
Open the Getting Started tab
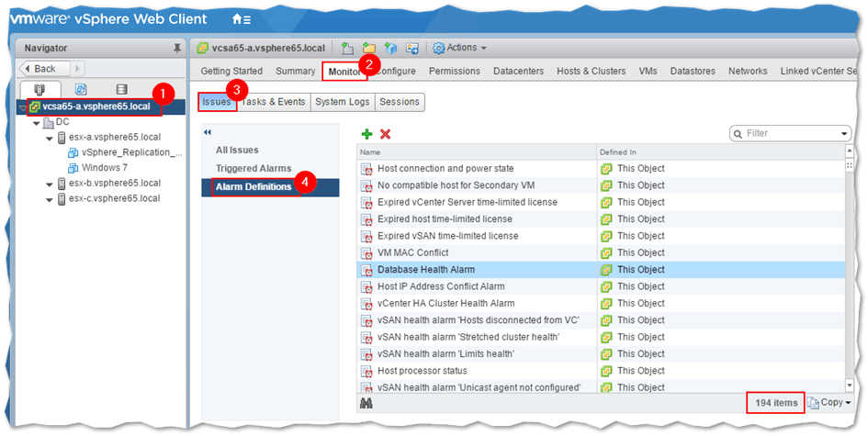point(231,72)
